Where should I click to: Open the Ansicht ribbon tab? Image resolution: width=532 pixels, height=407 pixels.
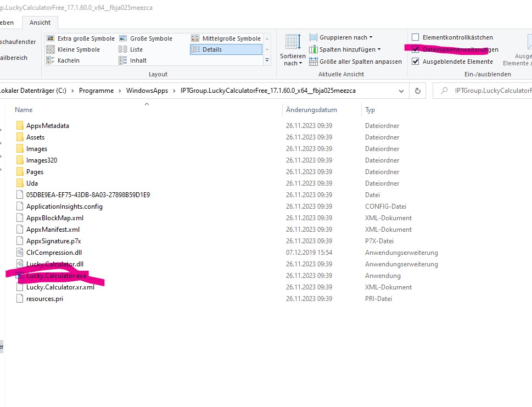click(x=40, y=23)
